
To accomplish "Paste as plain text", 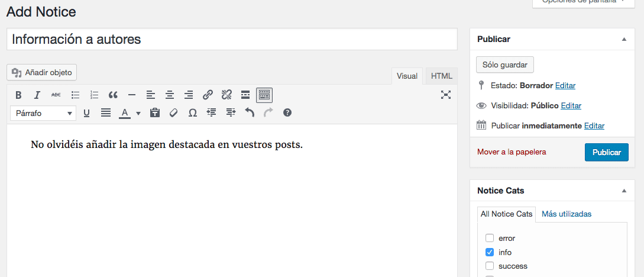I will point(155,112).
